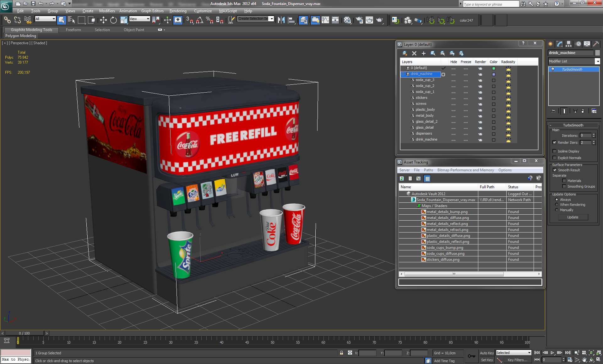Open the Paths menu in Asset Tracking
The image size is (603, 364).
pyautogui.click(x=428, y=170)
